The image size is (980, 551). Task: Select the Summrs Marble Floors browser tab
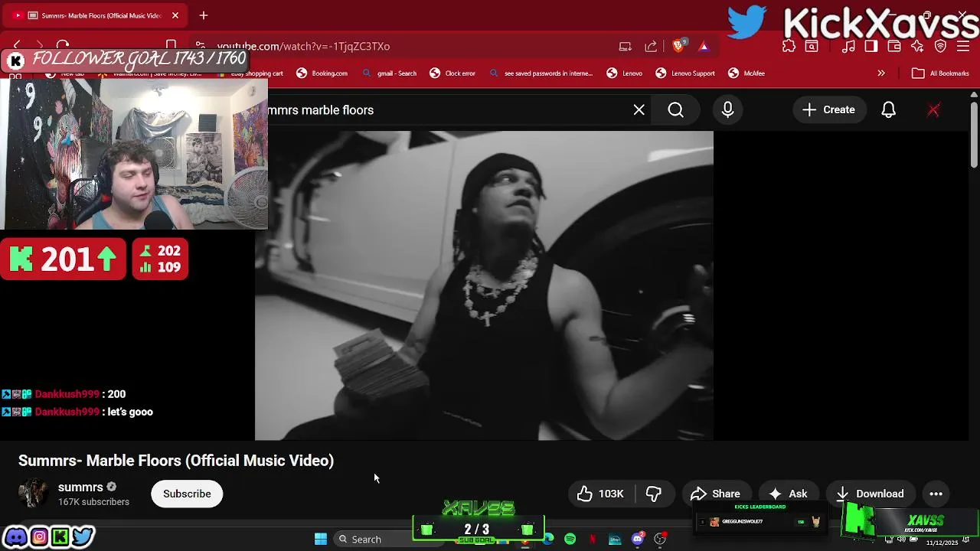pos(96,15)
